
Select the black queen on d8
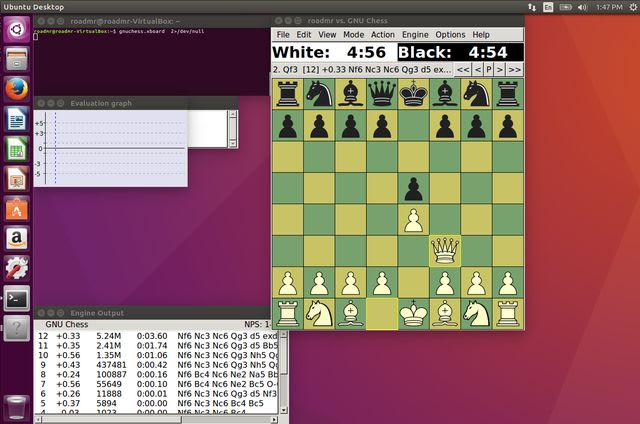(382, 94)
